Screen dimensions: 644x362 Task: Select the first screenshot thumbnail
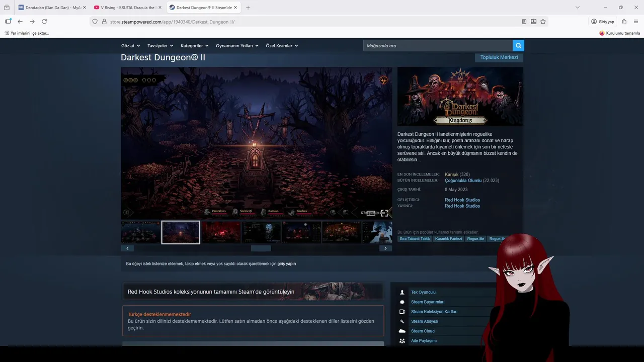point(140,232)
